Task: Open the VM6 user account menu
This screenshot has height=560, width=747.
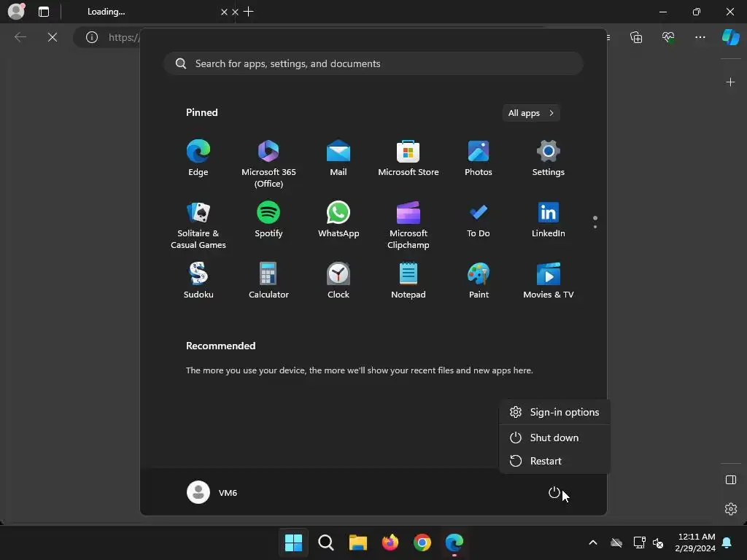Action: [212, 492]
